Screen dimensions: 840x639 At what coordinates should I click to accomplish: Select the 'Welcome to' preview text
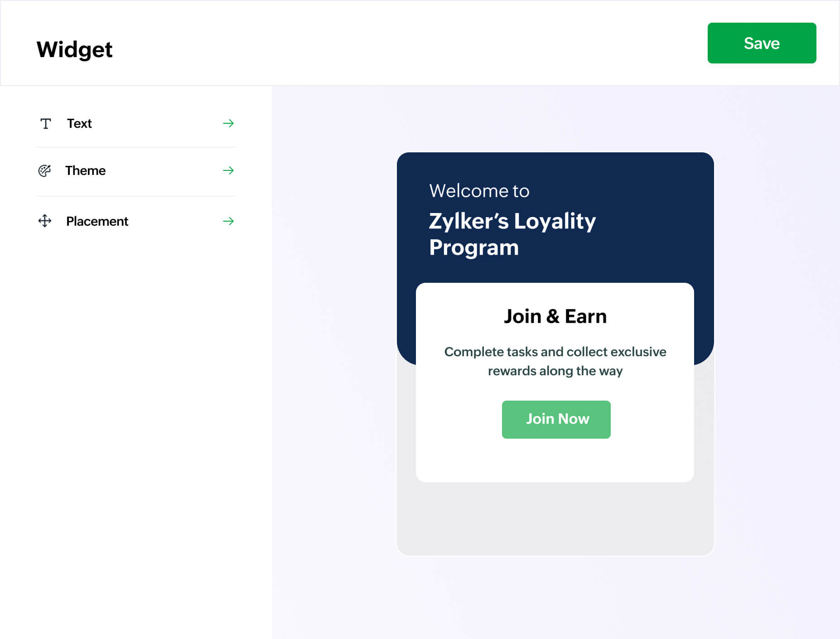(479, 191)
